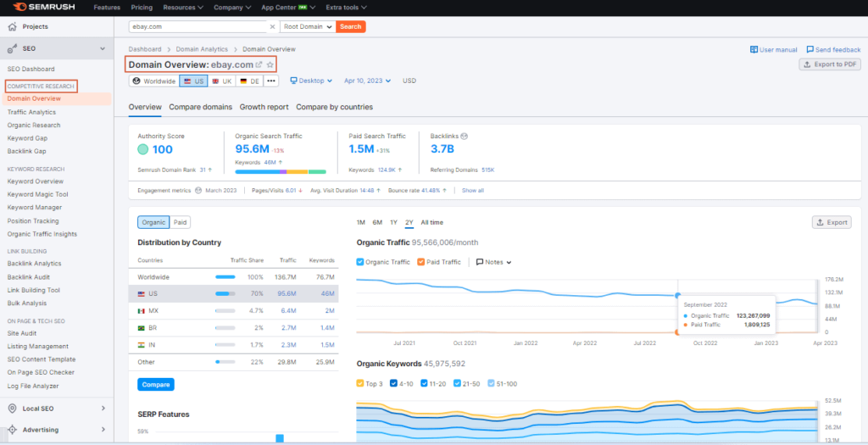The width and height of the screenshot is (868, 445).
Task: Select the Worldwide database
Action: click(x=154, y=81)
